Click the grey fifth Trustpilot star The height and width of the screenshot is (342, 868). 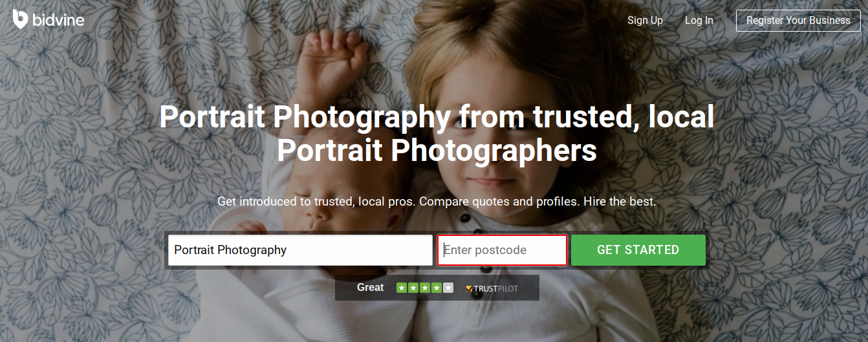[x=448, y=288]
